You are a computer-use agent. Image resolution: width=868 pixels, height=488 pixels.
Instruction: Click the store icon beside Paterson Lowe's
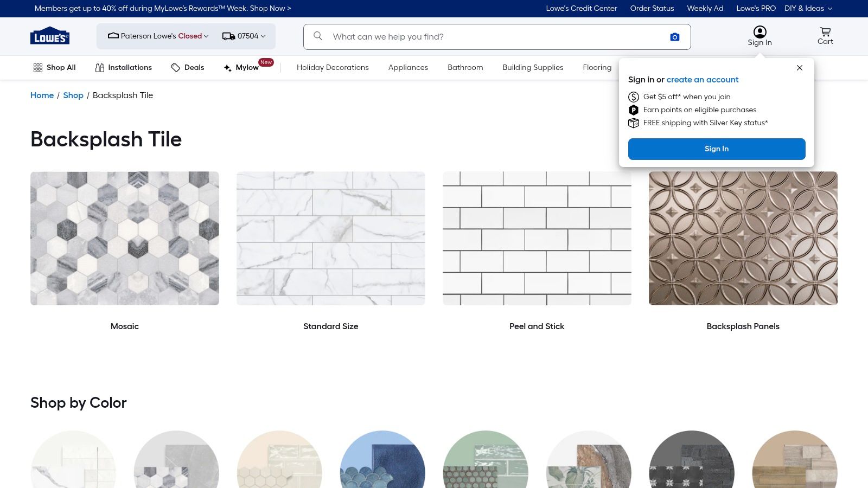pyautogui.click(x=113, y=36)
